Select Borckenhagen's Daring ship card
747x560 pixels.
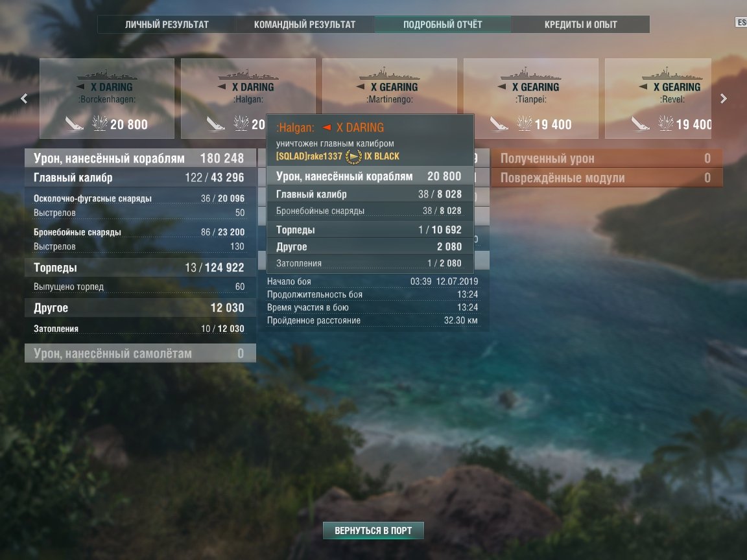coord(107,99)
